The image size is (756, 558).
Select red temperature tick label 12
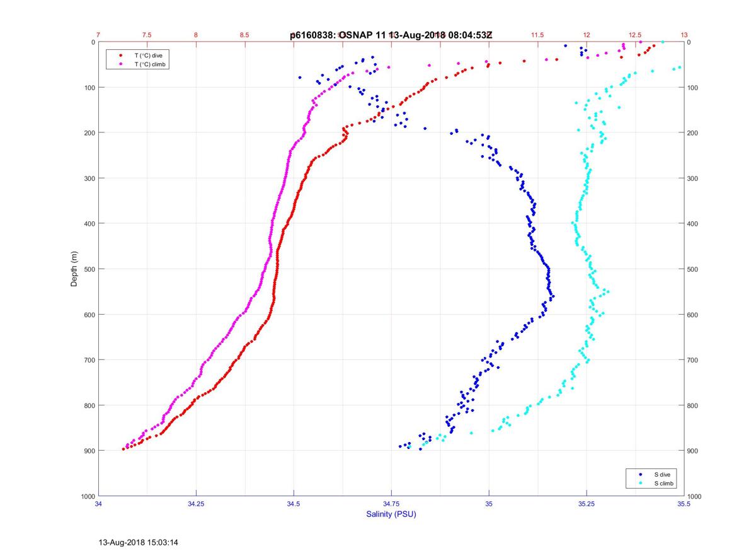click(587, 35)
